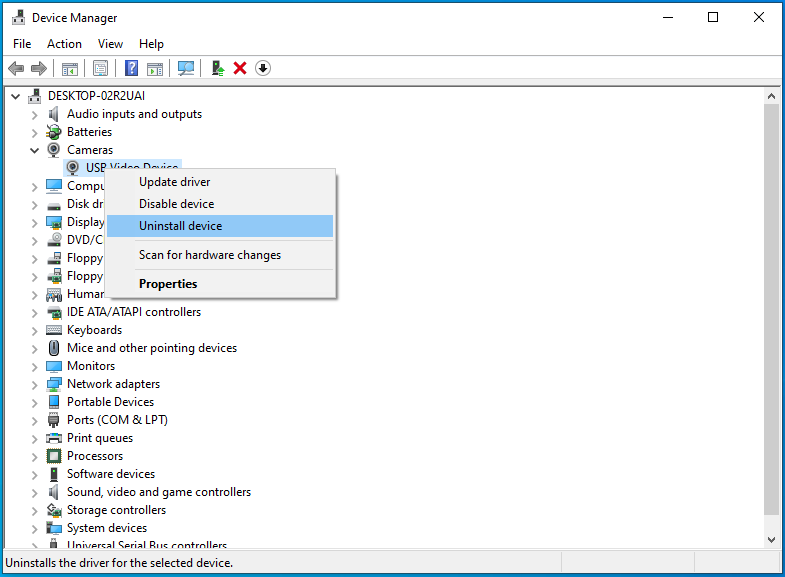Image resolution: width=785 pixels, height=577 pixels.
Task: Click the Help toolbar icon
Action: coord(131,68)
